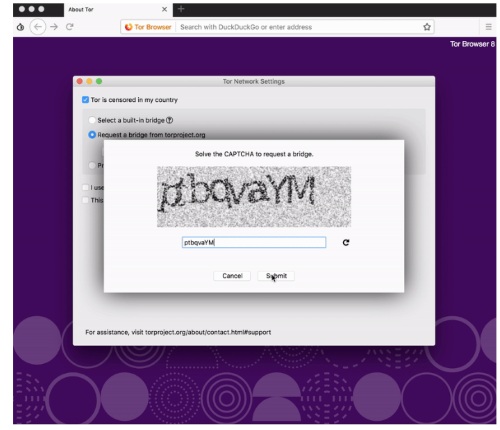
Task: Reload the page using the refresh icon
Action: pyautogui.click(x=69, y=27)
